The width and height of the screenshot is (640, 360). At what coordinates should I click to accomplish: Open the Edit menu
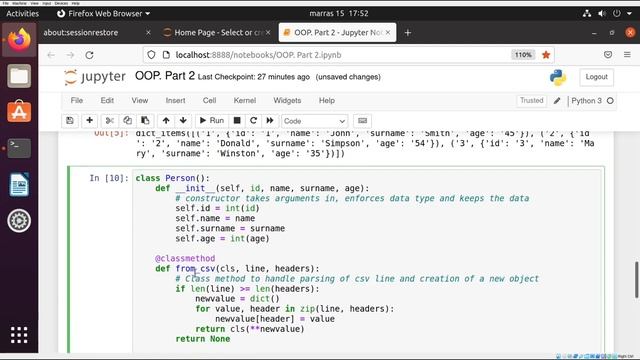[x=107, y=100]
